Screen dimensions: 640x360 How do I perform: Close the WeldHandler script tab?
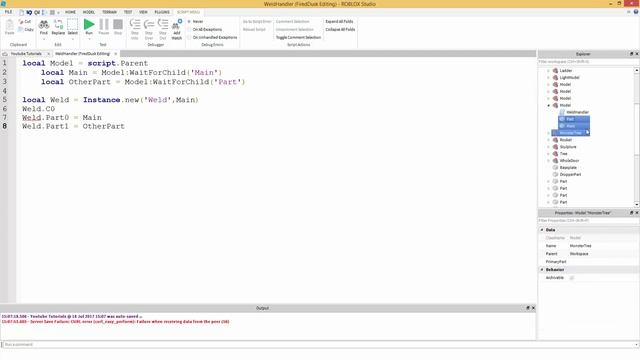[x=116, y=53]
